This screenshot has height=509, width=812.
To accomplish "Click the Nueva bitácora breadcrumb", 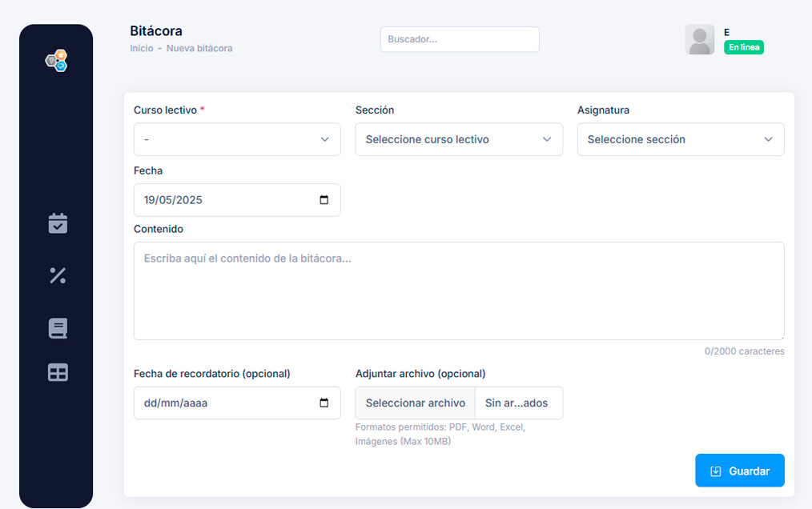I will pos(199,49).
